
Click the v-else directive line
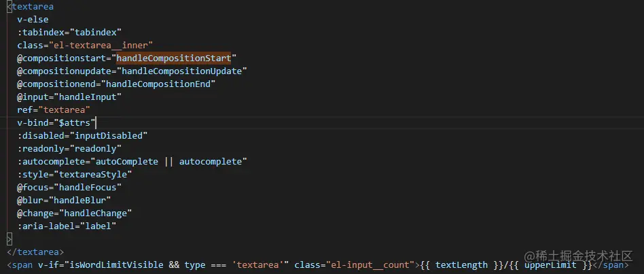(33, 20)
